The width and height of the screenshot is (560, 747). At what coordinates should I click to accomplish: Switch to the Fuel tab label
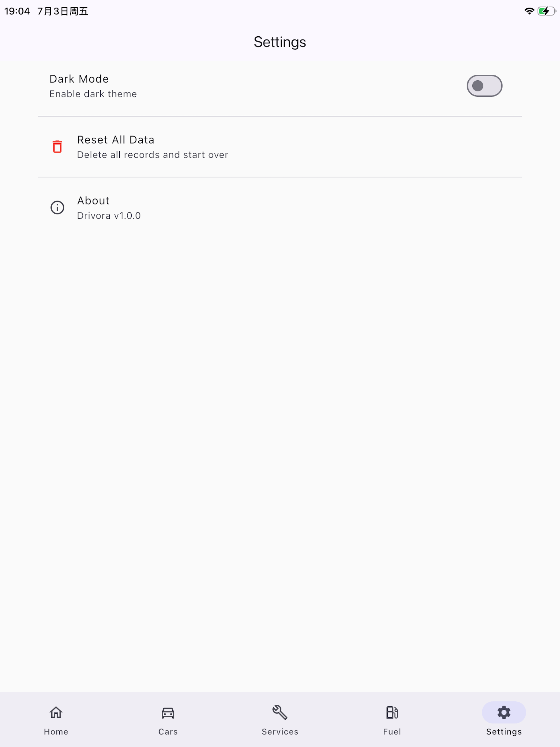click(392, 732)
